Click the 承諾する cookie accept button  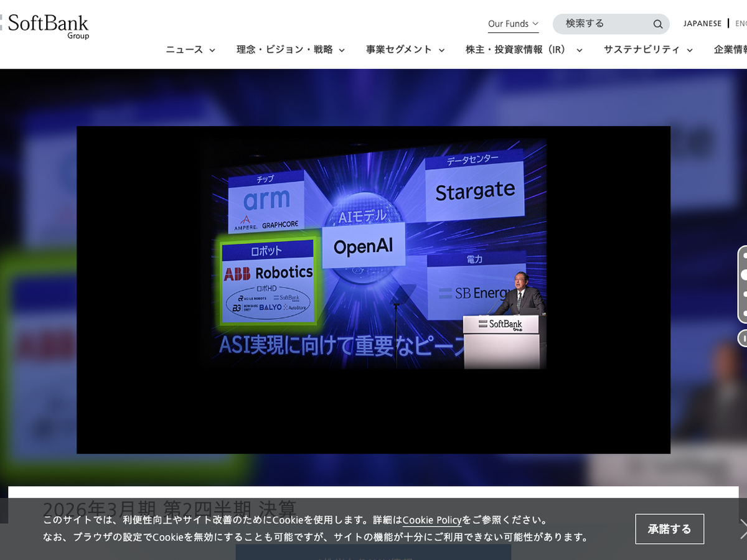tap(669, 529)
